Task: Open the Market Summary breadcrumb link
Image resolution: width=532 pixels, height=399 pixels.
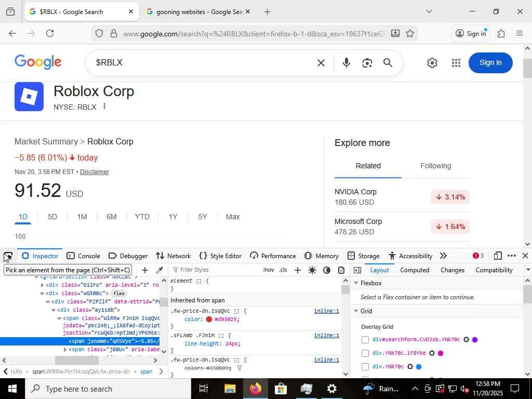Action: 46,141
